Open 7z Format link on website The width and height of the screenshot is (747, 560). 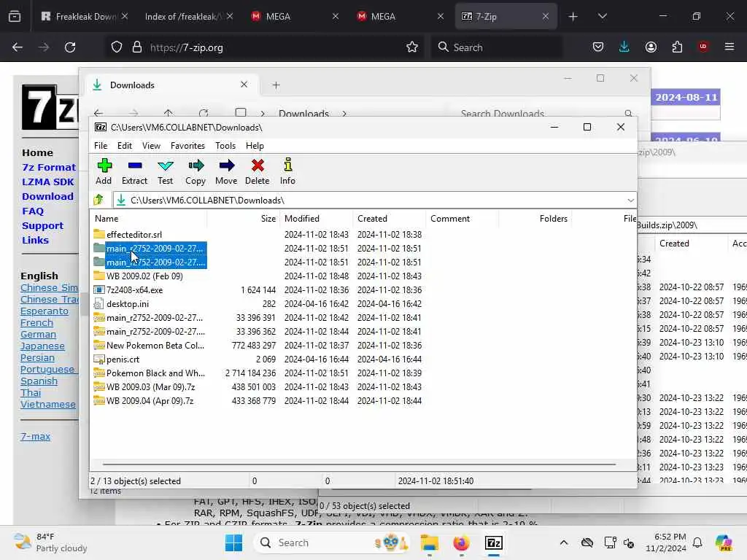point(49,167)
